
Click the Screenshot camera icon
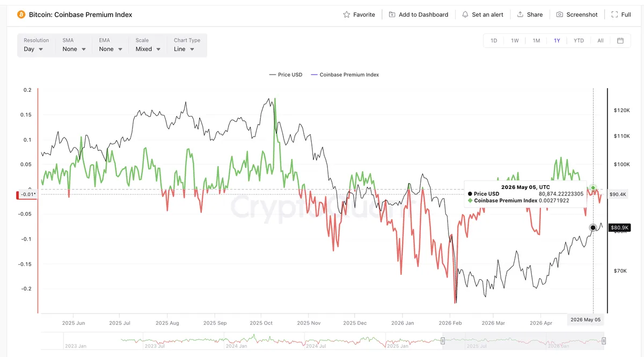[560, 14]
